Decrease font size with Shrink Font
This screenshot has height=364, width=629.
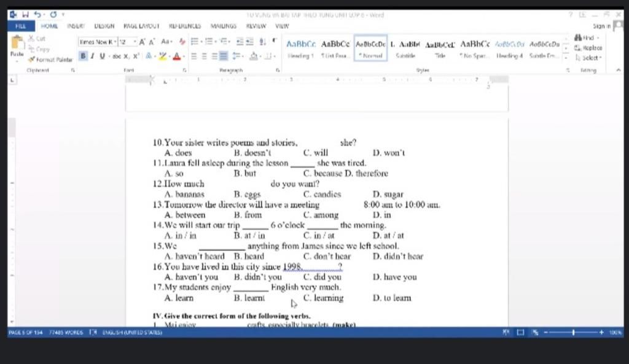pyautogui.click(x=152, y=42)
